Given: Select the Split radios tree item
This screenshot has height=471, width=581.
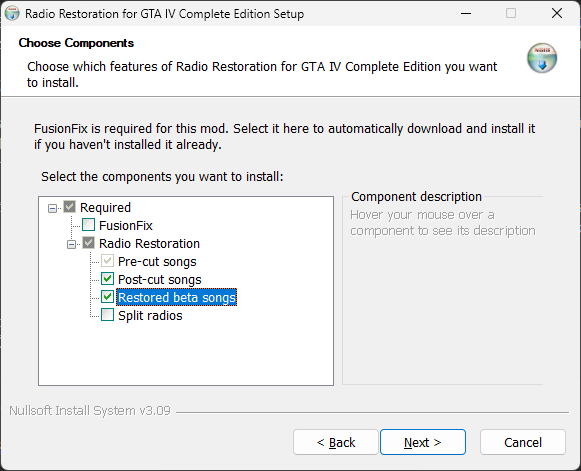Looking at the screenshot, I should [150, 315].
